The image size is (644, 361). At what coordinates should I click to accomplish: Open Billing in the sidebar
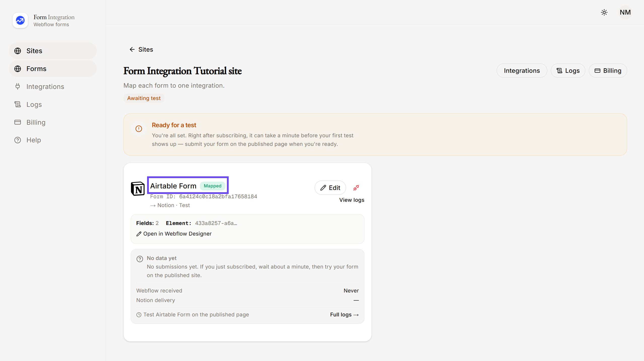point(53,122)
